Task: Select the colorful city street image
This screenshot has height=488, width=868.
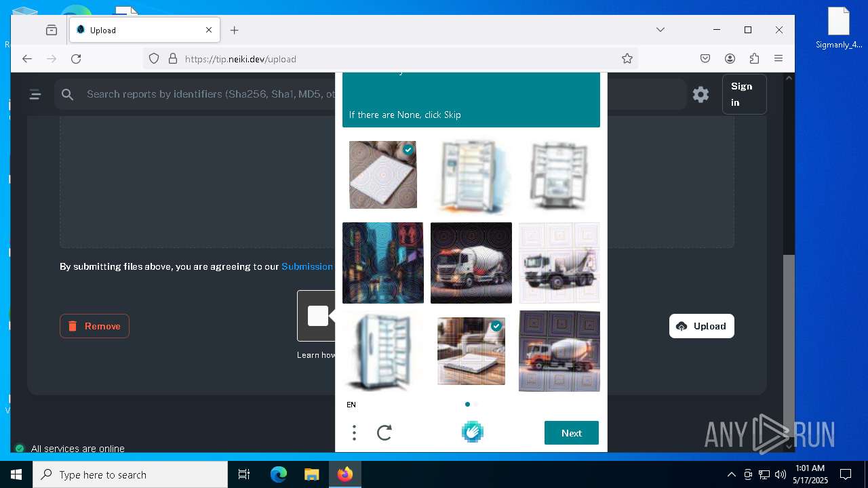Action: point(383,263)
